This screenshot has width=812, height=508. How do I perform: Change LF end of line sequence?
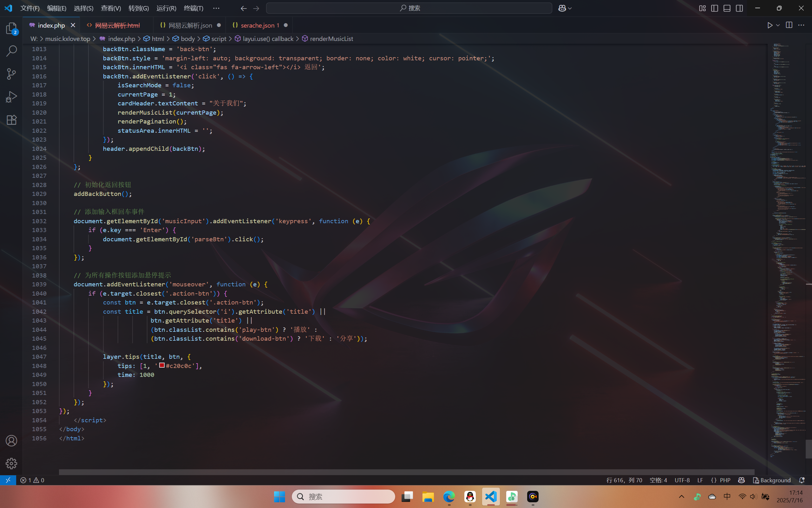[700, 480]
